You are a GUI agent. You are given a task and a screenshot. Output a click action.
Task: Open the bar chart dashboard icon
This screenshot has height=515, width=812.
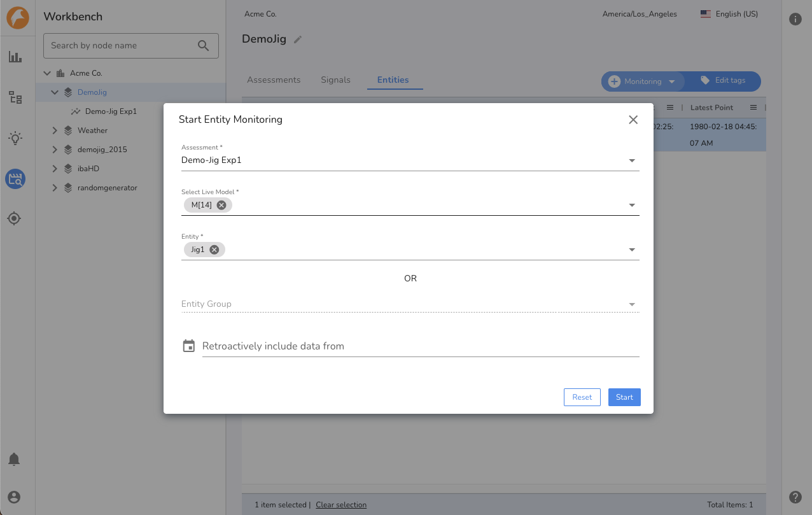coord(15,57)
